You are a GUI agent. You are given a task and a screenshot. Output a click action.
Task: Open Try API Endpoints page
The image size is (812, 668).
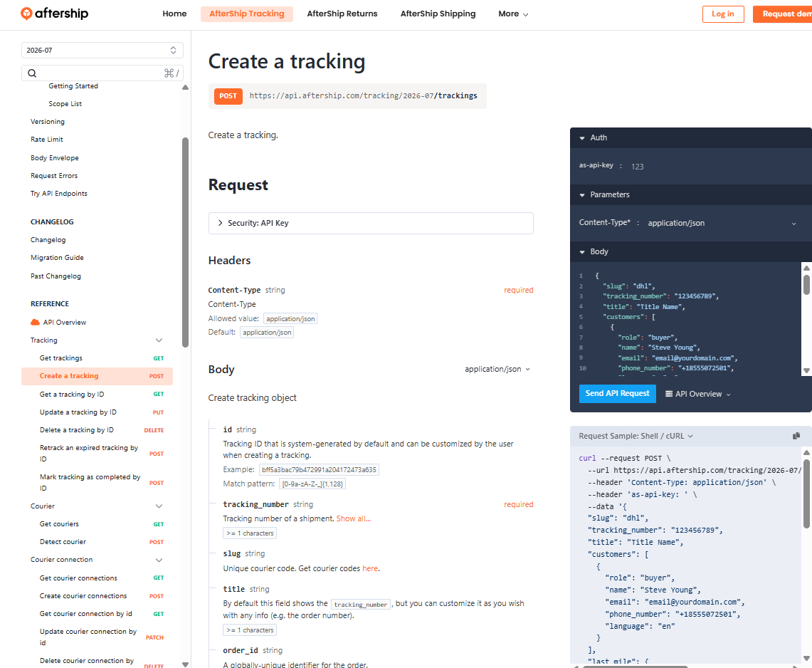coord(58,193)
